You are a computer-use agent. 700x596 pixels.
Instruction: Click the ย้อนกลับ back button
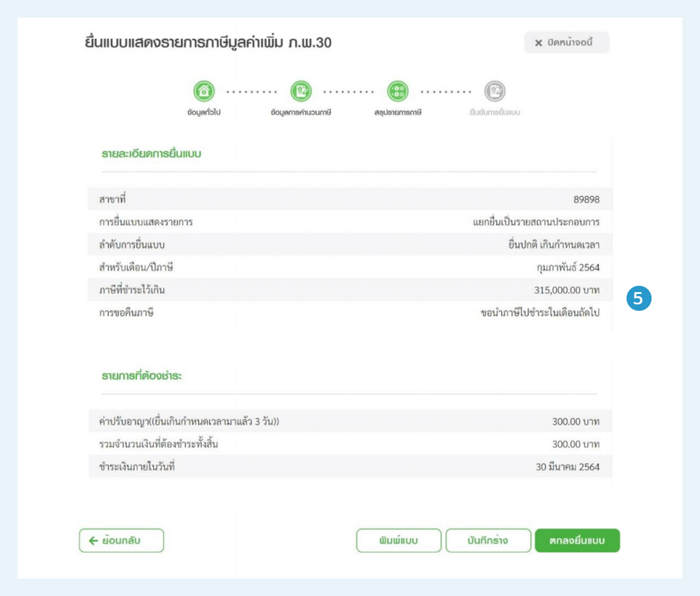[x=121, y=541]
